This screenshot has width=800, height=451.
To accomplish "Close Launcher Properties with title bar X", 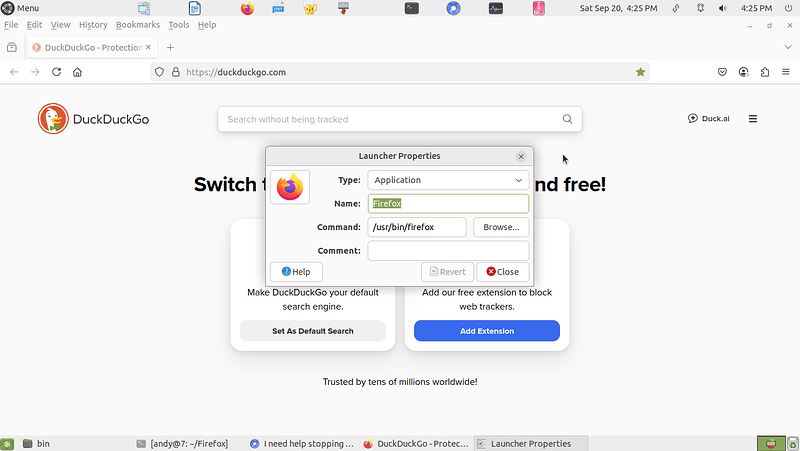I will coord(521,156).
